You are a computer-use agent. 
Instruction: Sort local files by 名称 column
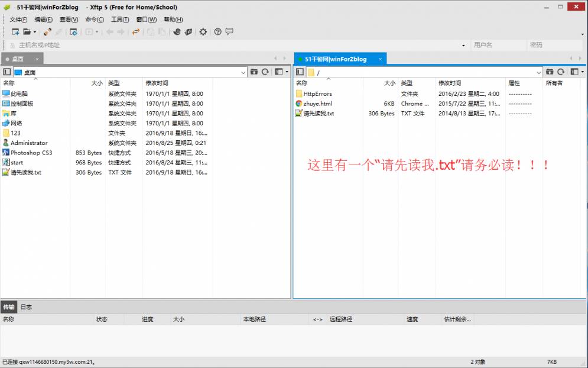[35, 83]
